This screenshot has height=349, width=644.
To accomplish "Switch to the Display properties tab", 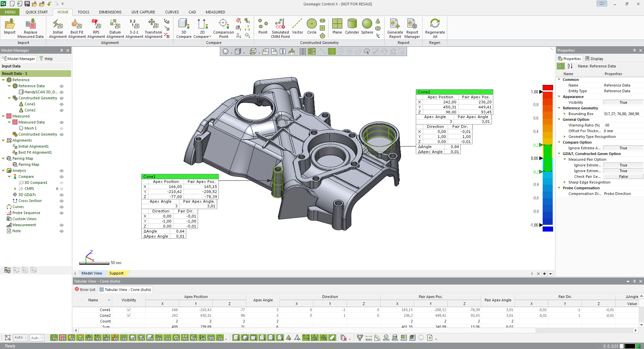I will point(594,59).
